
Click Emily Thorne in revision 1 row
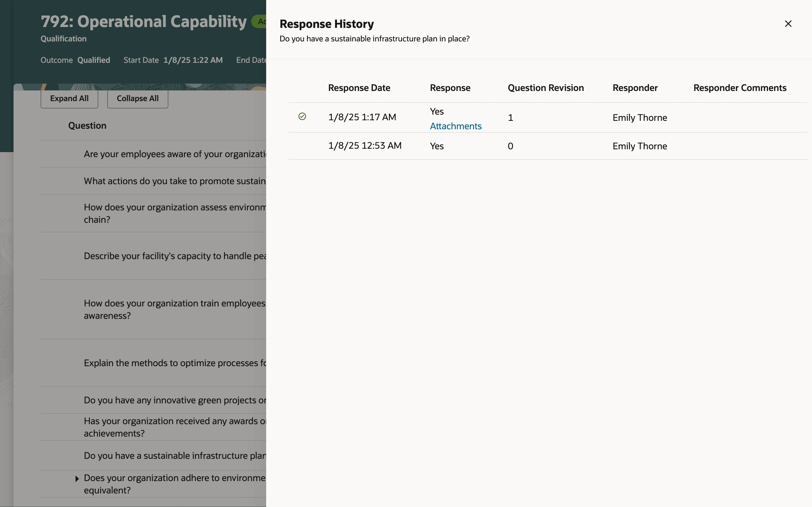coord(639,118)
